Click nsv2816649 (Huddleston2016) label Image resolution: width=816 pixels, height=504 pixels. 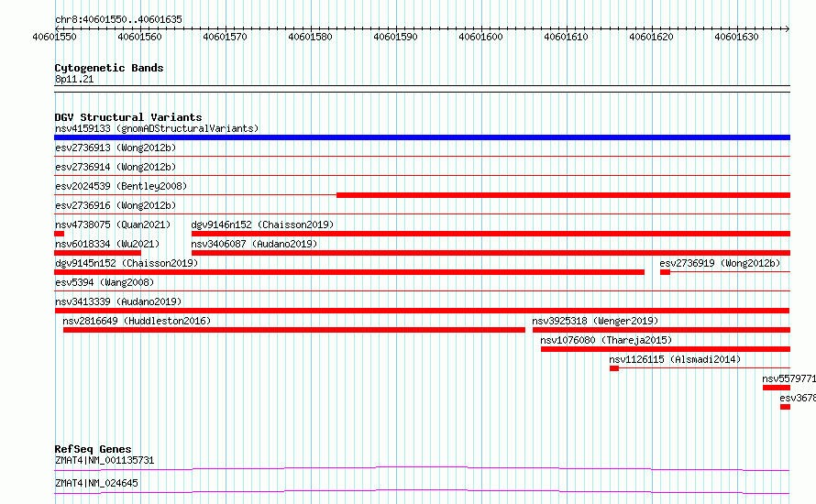137,321
